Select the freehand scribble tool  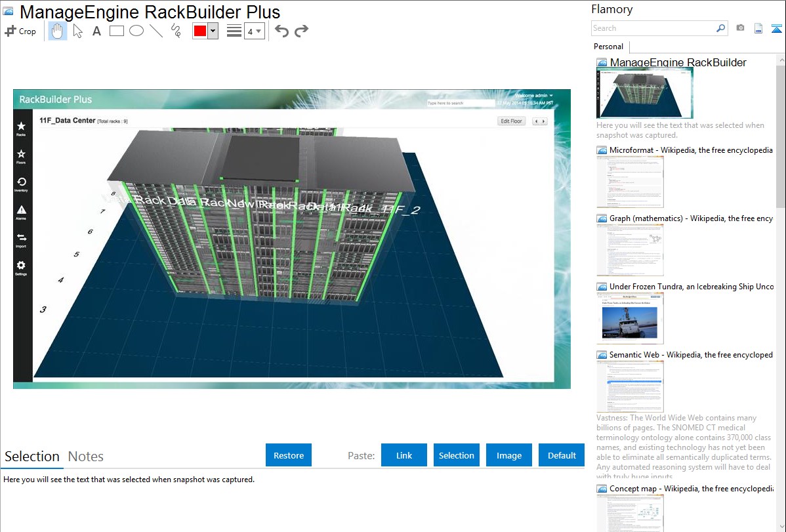(176, 31)
